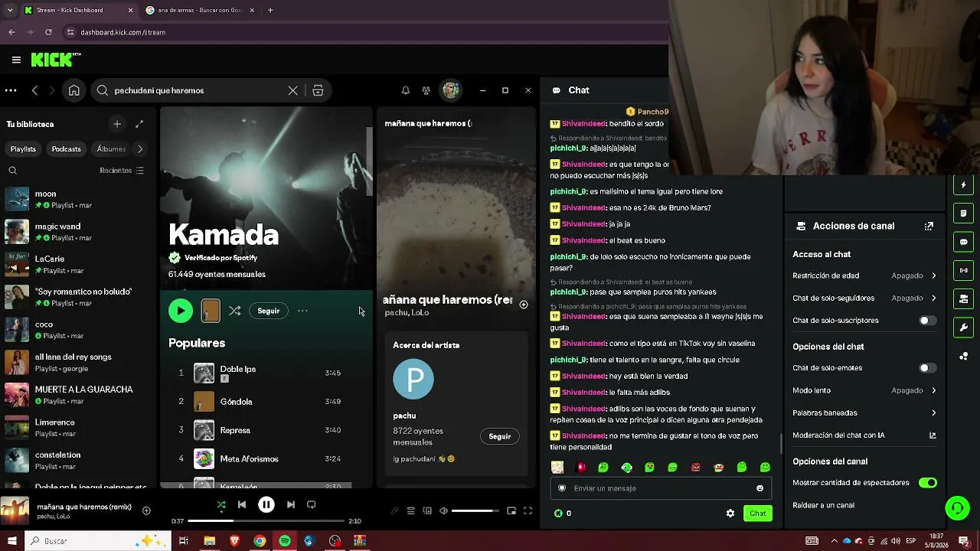
Task: Send message with the Chat button
Action: 758,514
